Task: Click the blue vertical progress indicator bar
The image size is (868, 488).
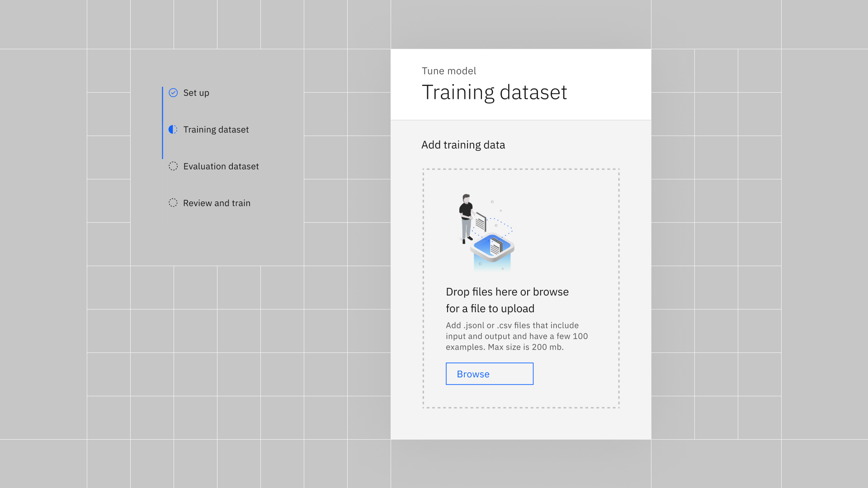Action: [x=162, y=122]
